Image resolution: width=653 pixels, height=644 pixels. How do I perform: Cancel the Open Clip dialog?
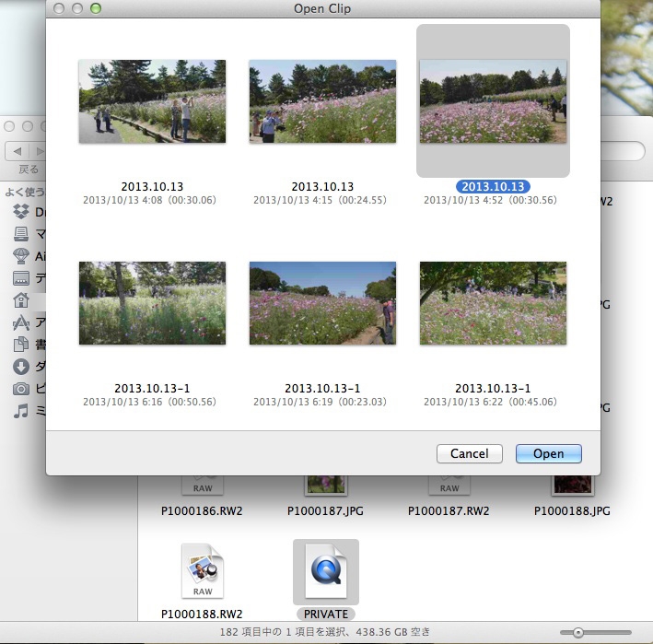470,453
